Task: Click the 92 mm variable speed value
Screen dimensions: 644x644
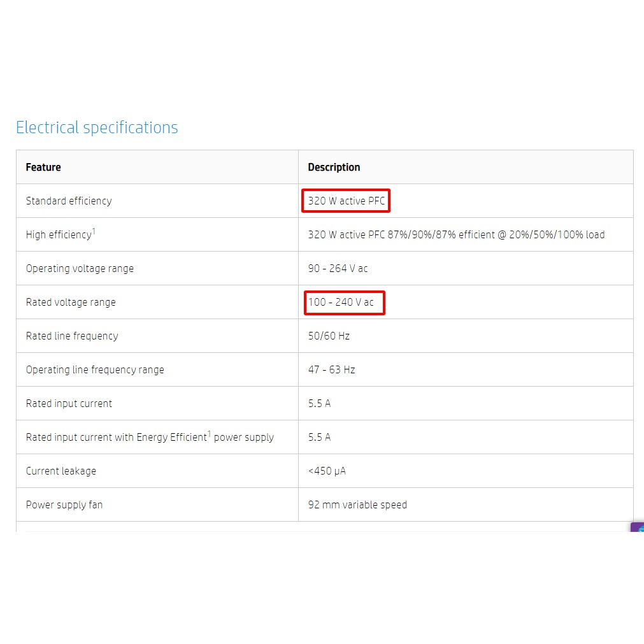Action: coord(357,505)
